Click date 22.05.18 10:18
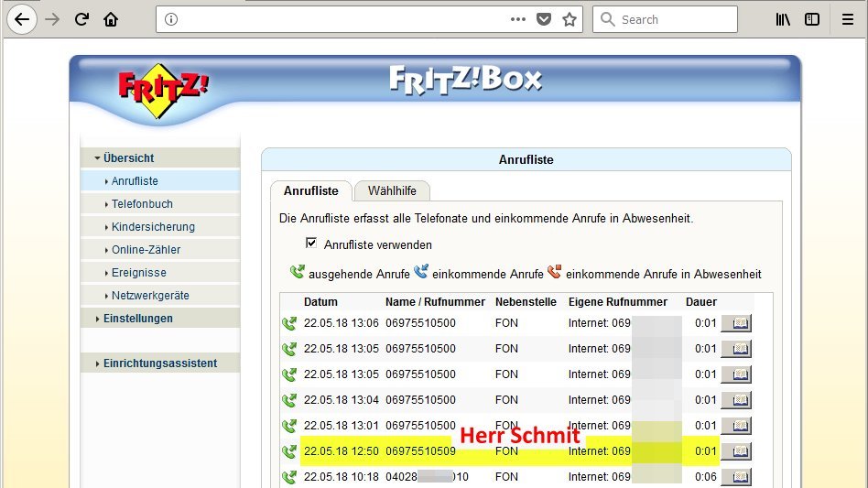 tap(341, 477)
